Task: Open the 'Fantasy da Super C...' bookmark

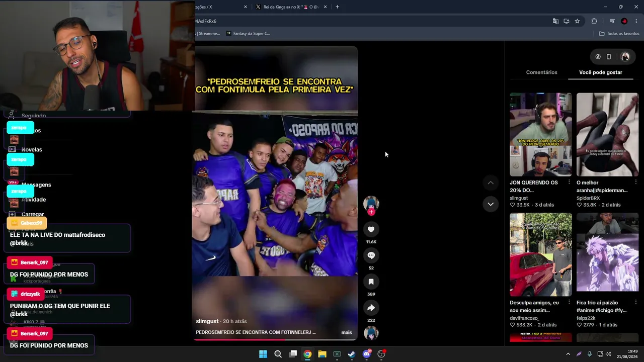Action: click(248, 34)
